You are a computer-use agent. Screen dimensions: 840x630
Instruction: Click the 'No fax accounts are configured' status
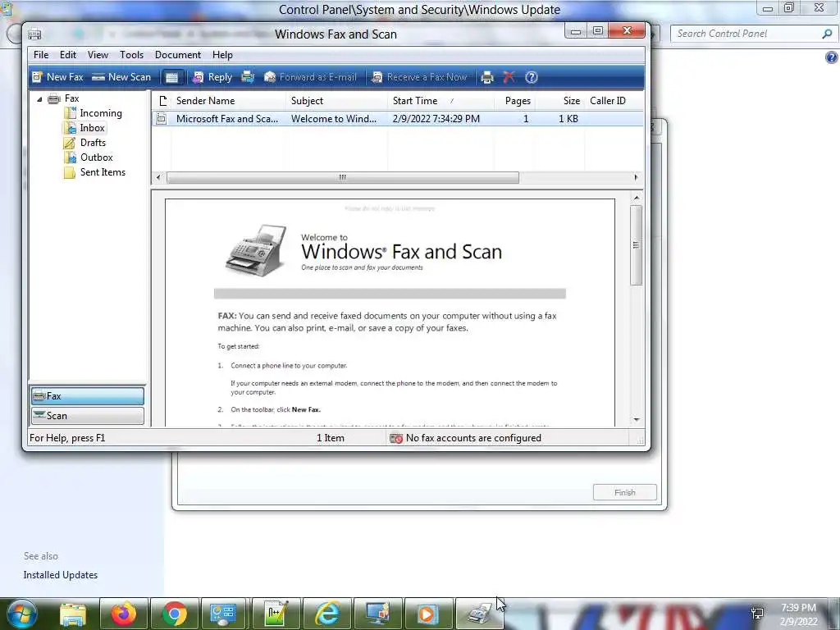click(x=473, y=438)
